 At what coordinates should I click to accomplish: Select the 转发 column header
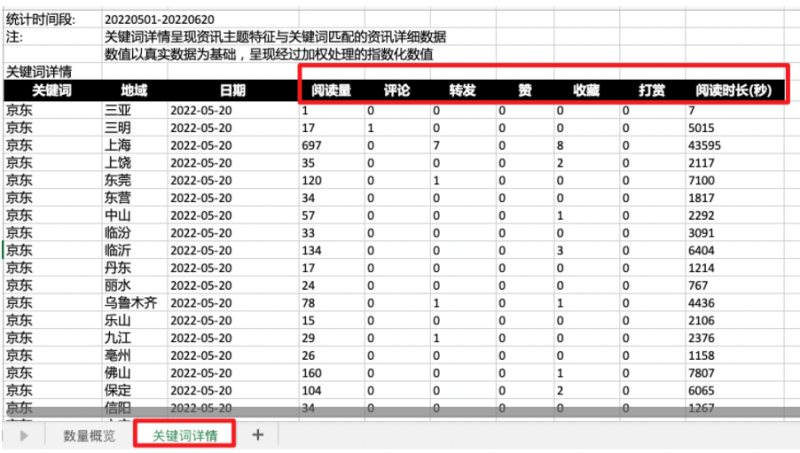[462, 91]
